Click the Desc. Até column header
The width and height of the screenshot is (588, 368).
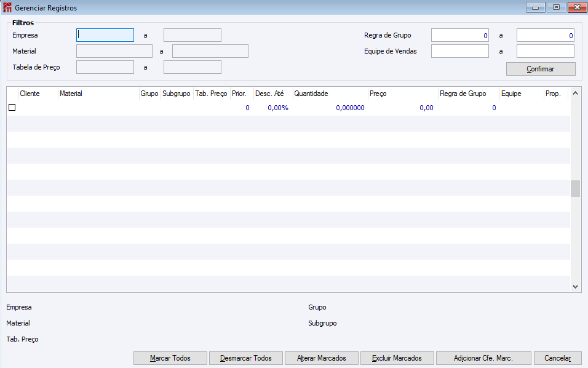coord(273,94)
